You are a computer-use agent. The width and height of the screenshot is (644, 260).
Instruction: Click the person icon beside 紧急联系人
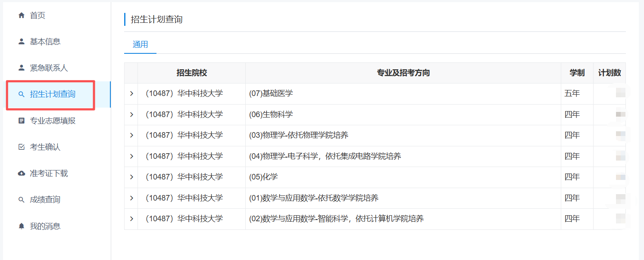pos(22,68)
